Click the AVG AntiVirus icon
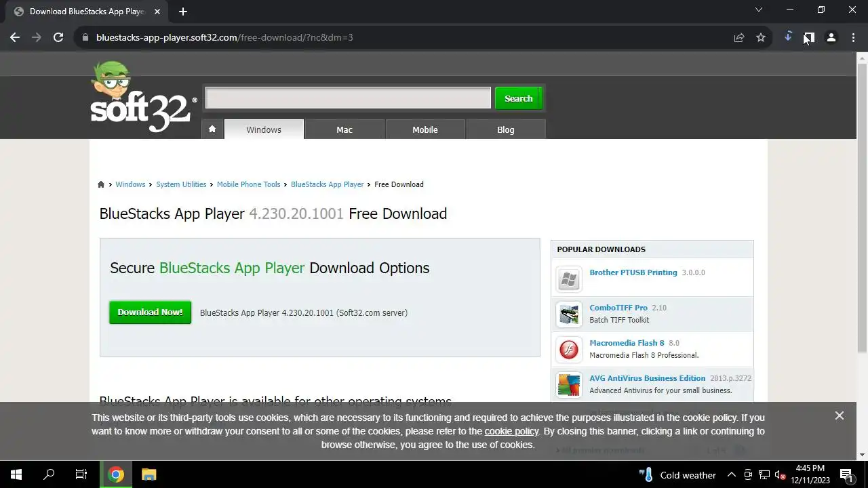This screenshot has height=488, width=868. point(569,384)
